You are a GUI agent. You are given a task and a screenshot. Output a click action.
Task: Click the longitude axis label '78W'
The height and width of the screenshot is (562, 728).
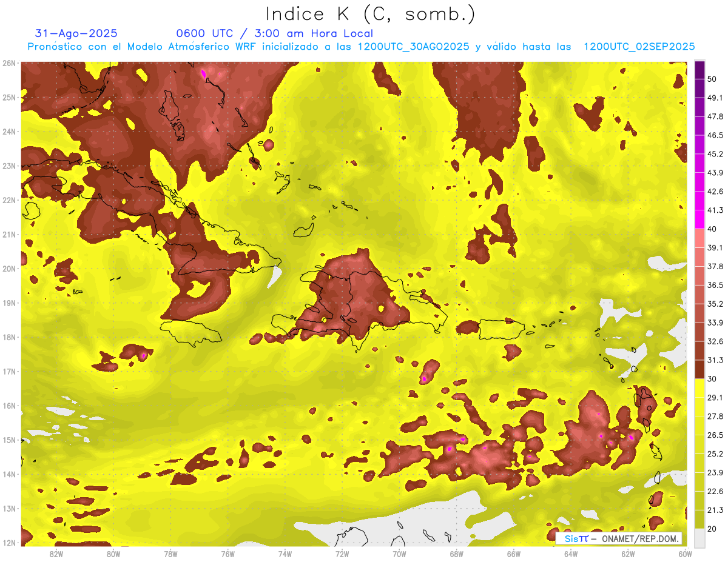pyautogui.click(x=170, y=554)
